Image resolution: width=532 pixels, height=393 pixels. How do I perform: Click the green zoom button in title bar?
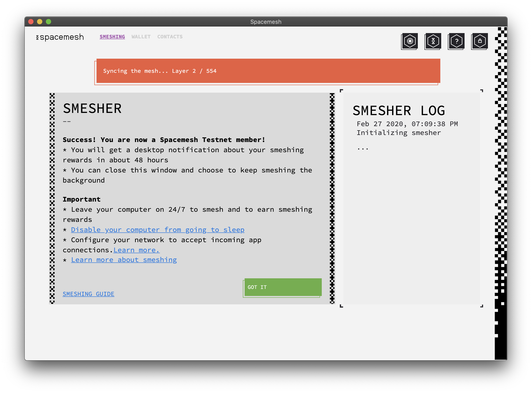tap(48, 21)
